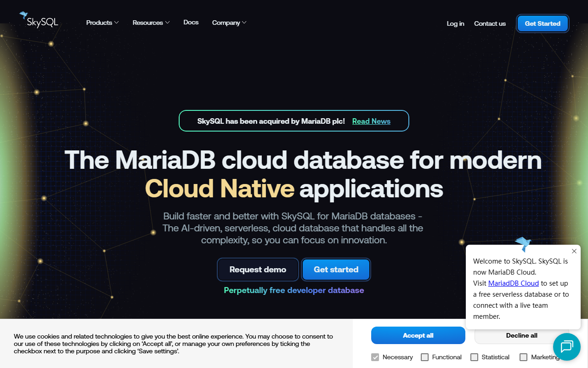The image size is (588, 368).
Task: Open the Contact us link
Action: click(x=490, y=23)
